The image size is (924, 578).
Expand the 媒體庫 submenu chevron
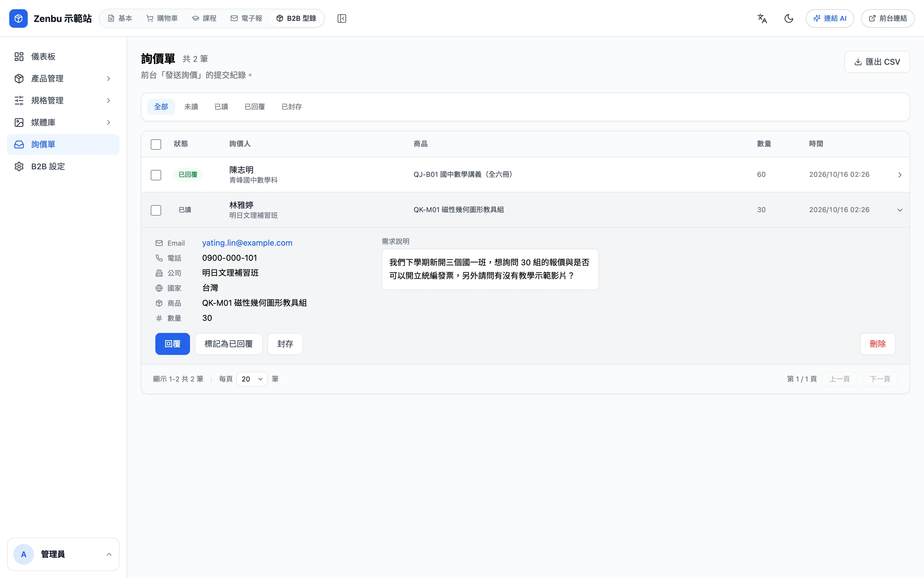109,122
